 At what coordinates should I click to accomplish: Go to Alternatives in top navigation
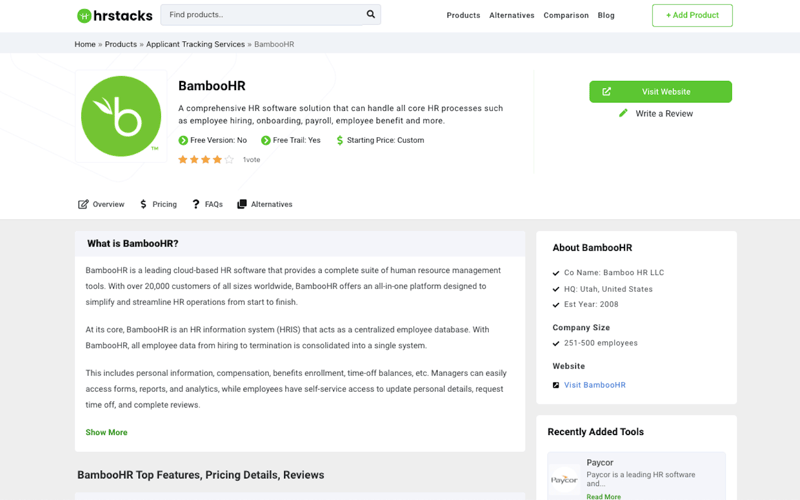pyautogui.click(x=512, y=16)
